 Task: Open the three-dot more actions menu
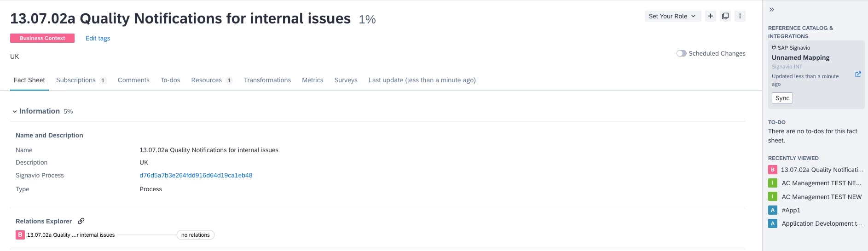click(740, 16)
